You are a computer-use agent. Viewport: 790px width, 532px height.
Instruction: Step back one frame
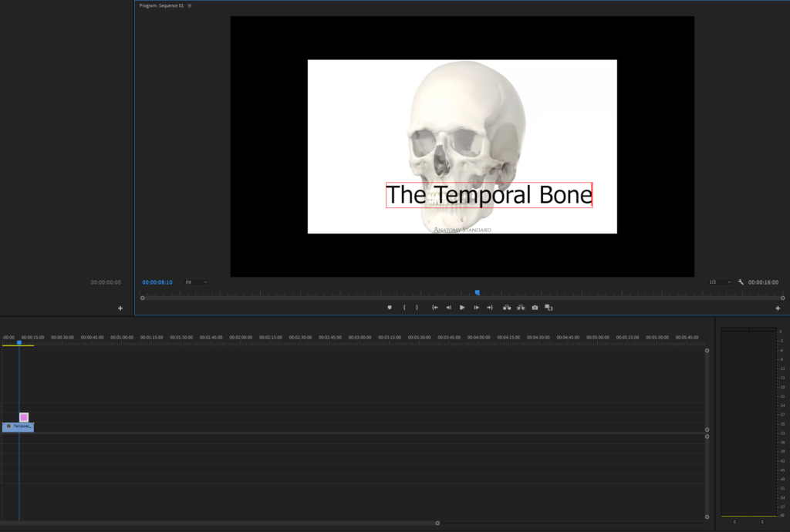[x=448, y=308]
